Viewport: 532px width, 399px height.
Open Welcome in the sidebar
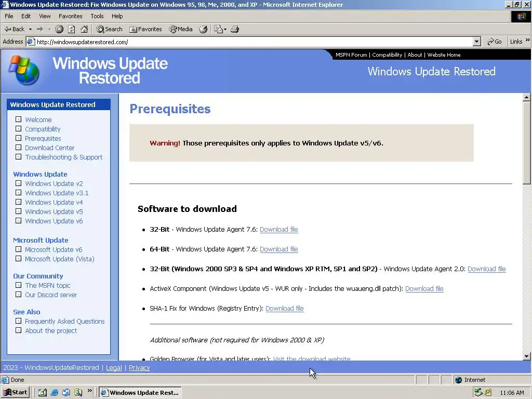tap(38, 120)
